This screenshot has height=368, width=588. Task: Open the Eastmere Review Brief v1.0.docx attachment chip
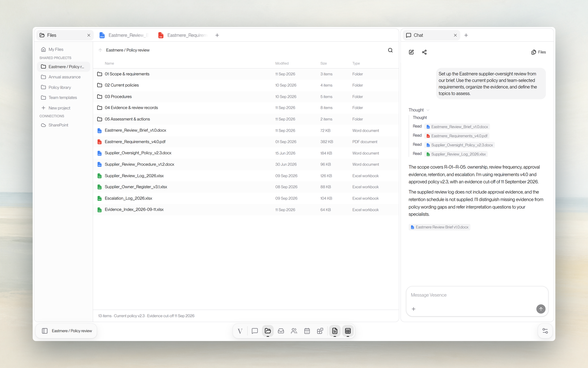439,227
